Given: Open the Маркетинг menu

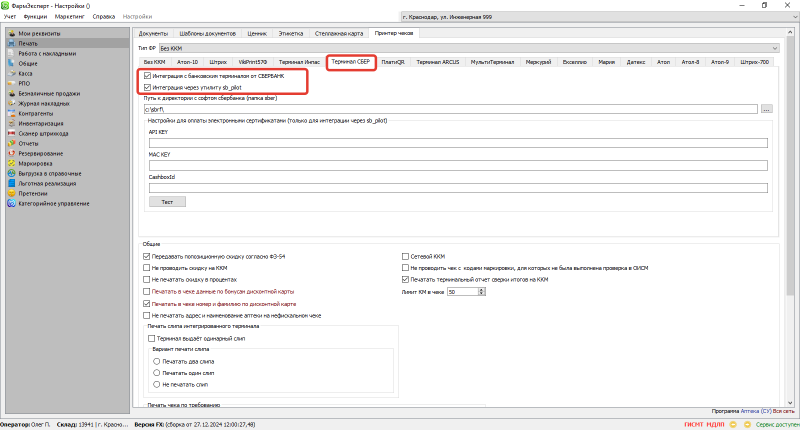Looking at the screenshot, I should (x=69, y=18).
